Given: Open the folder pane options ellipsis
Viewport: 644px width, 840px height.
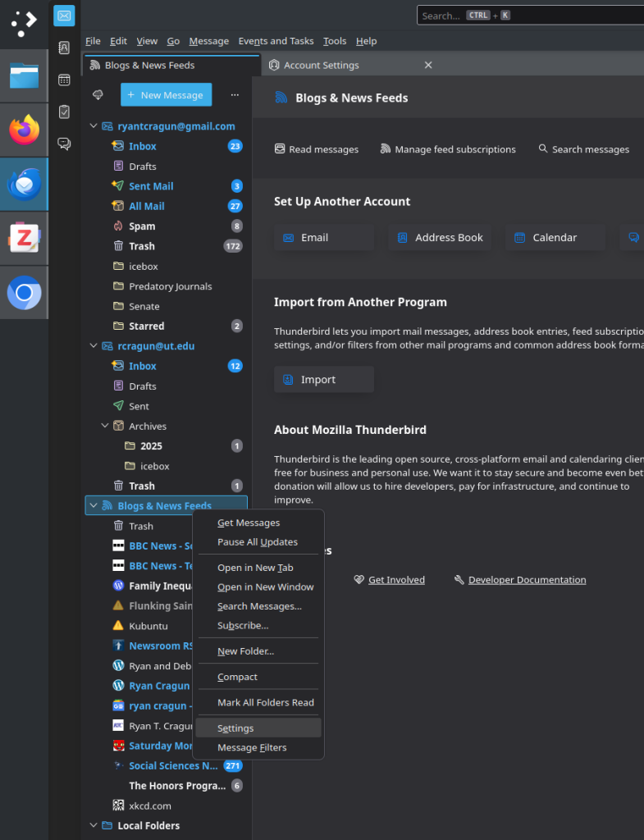Looking at the screenshot, I should click(x=235, y=95).
